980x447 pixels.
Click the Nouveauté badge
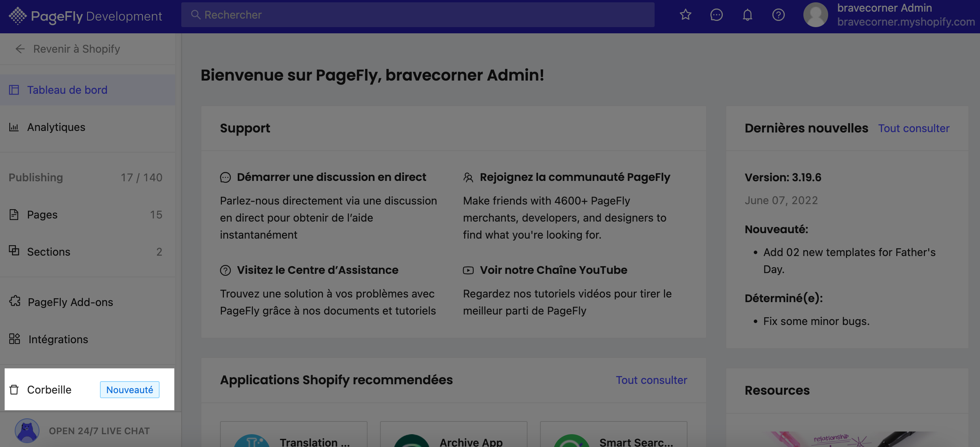pos(130,390)
